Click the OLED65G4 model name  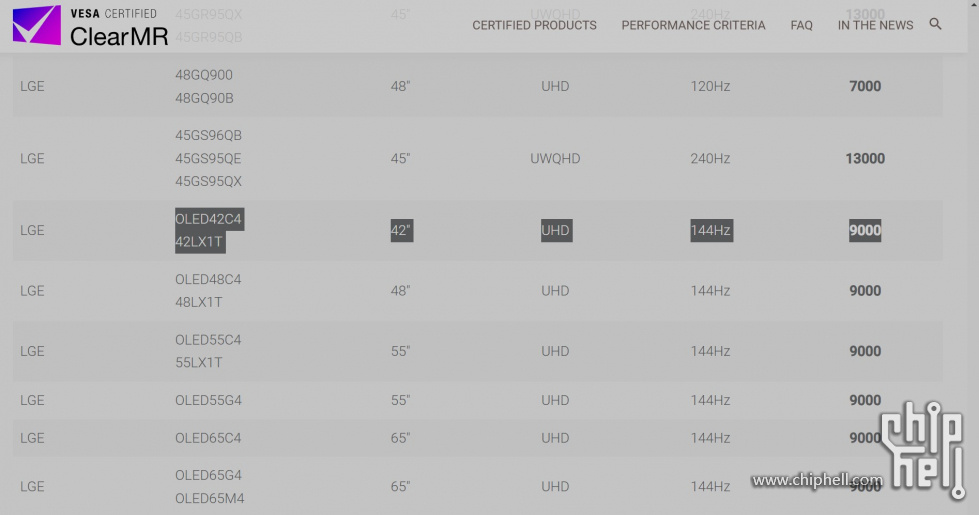[208, 475]
